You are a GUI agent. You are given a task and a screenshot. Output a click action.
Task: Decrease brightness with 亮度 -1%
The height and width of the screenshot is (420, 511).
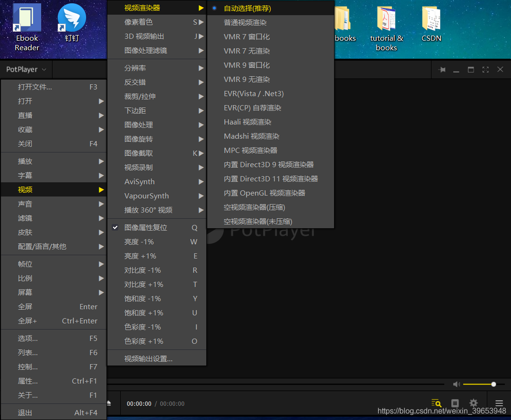coord(157,241)
